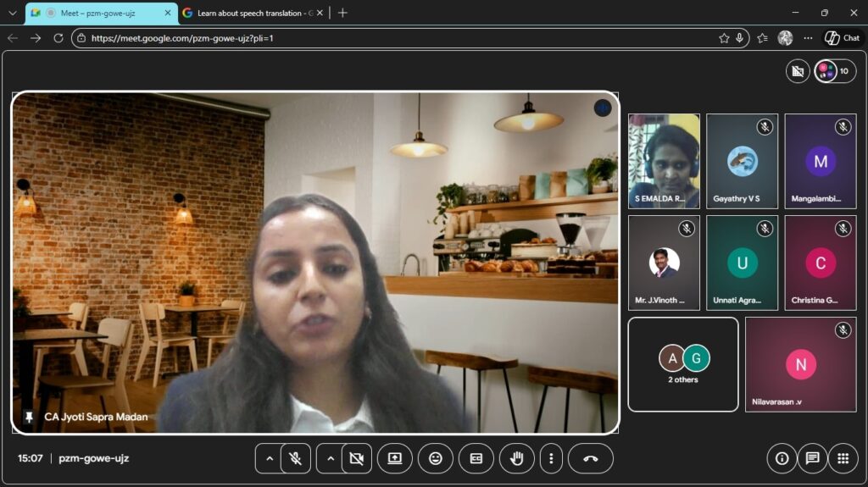Open the in-call chat panel

click(812, 458)
